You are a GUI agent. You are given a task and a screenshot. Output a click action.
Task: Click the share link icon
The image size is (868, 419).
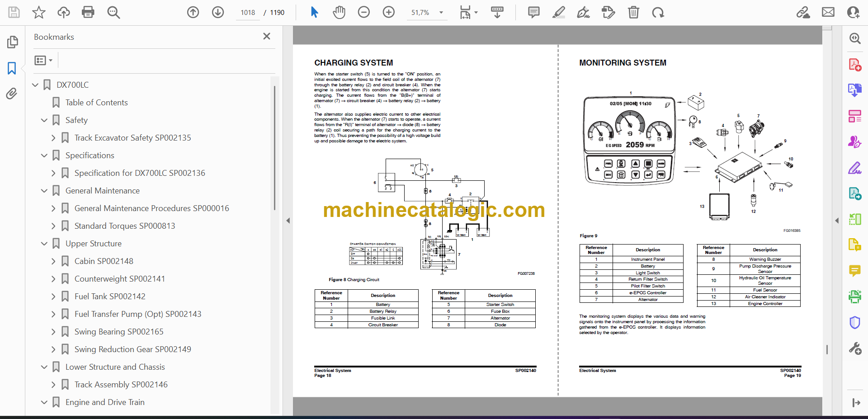803,12
